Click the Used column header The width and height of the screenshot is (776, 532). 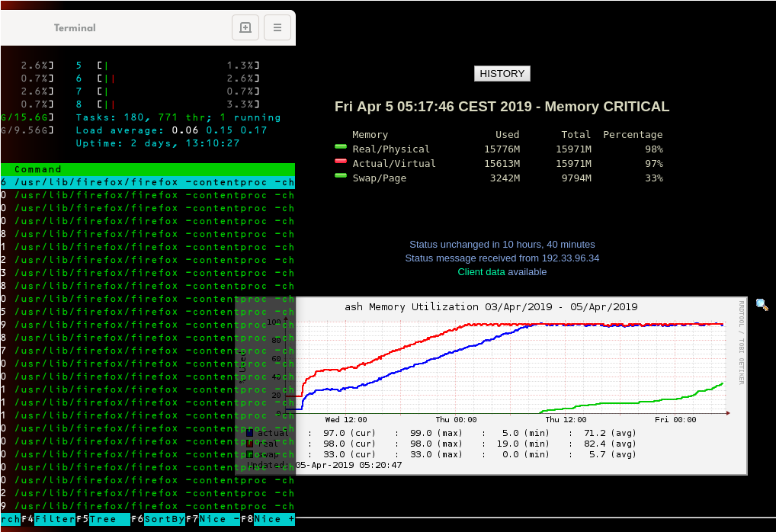click(x=507, y=135)
